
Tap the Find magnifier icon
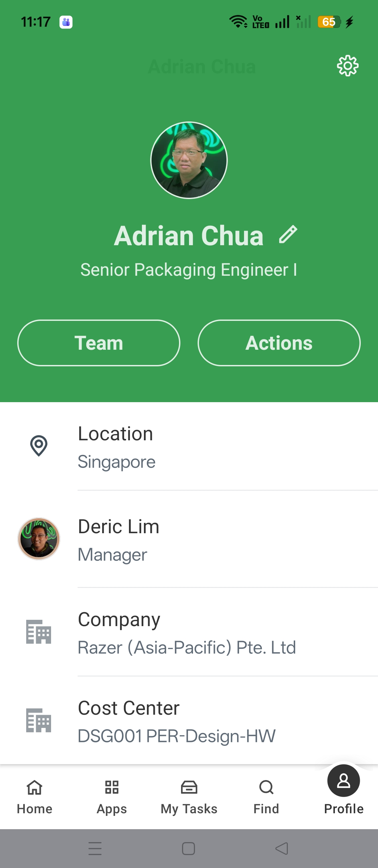[266, 787]
